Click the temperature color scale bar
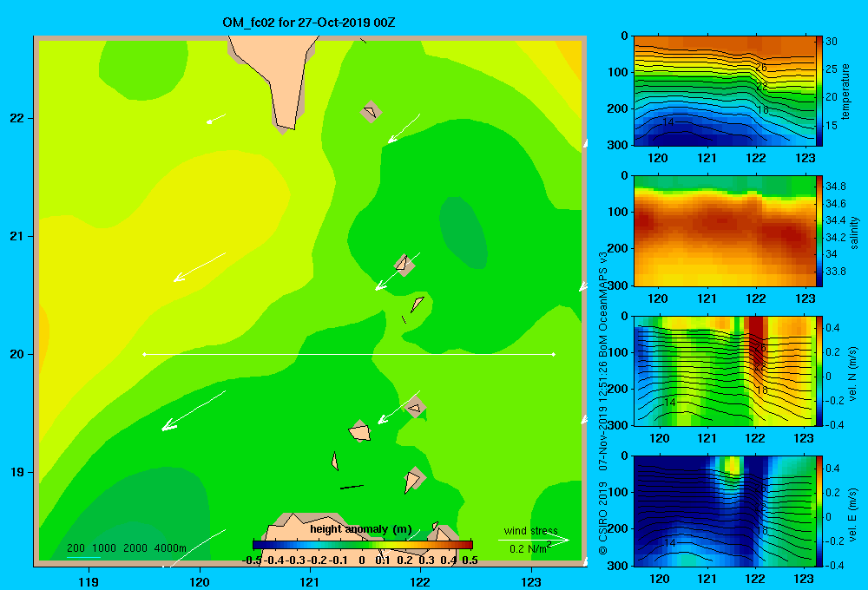The height and width of the screenshot is (590, 868). (x=819, y=91)
